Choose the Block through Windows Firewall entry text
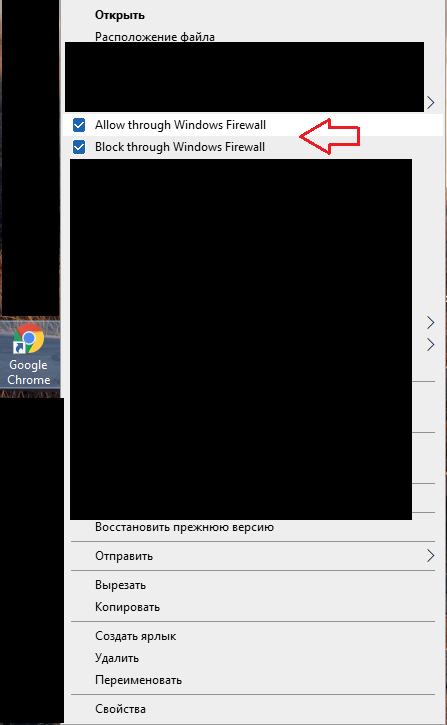Viewport: 447px width, 725px height. 180,147
